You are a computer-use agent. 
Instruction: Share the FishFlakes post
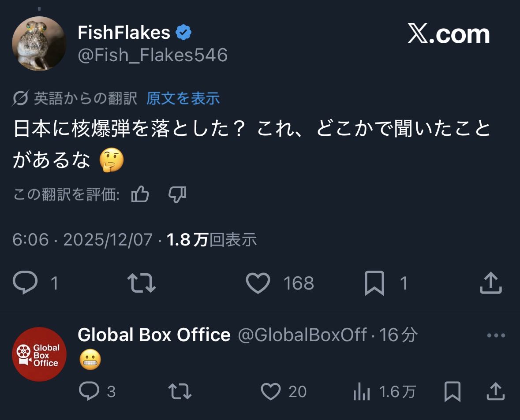[491, 283]
